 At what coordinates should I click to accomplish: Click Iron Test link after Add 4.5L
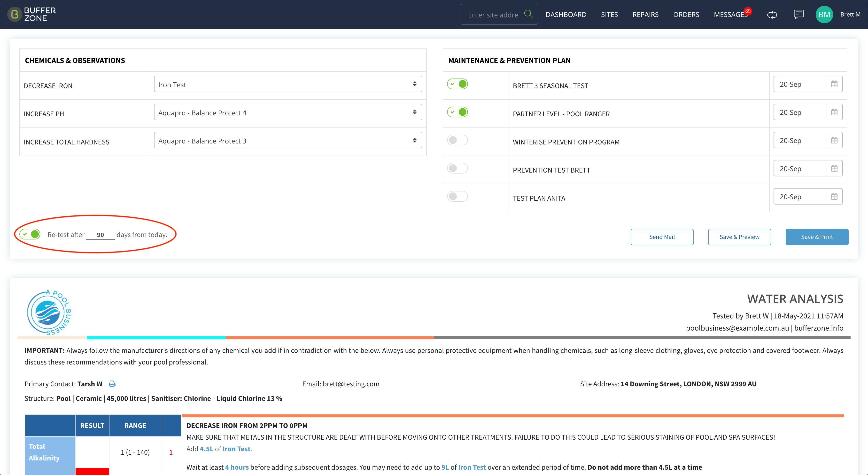(236, 449)
